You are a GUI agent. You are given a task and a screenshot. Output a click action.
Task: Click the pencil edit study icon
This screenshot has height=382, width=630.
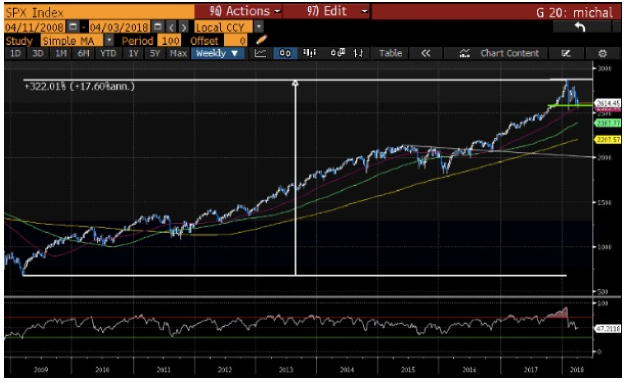(x=261, y=40)
